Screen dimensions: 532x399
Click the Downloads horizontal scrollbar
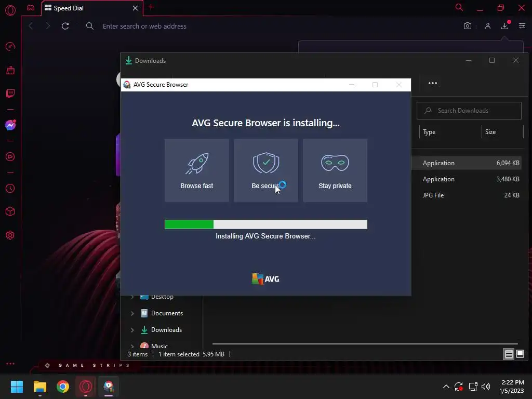[365, 344]
